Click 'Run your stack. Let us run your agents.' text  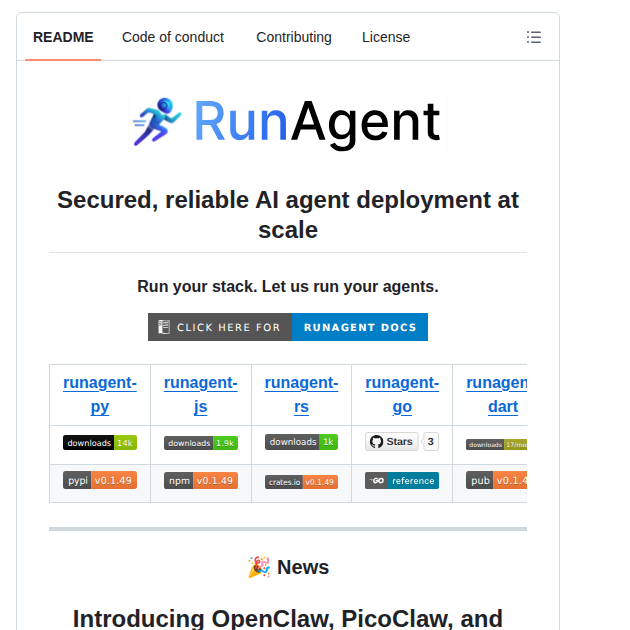tap(288, 286)
